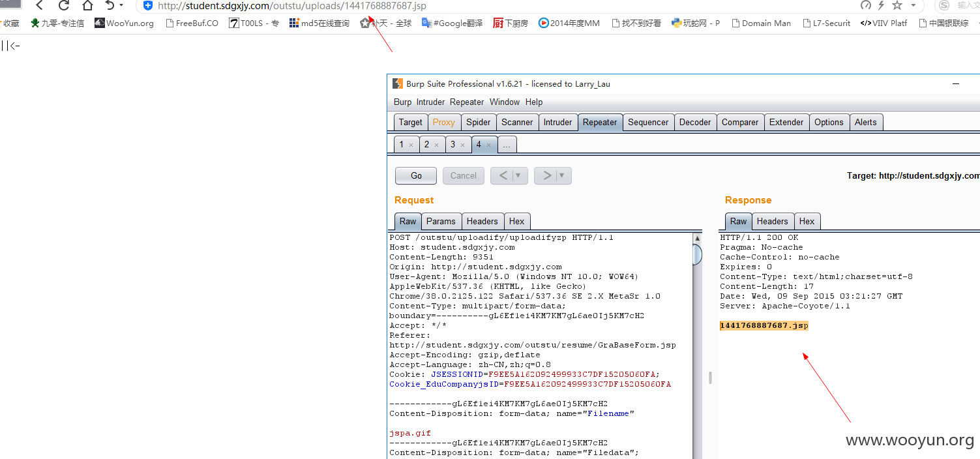Open the undo-close history dropdown arrow
The image size is (980, 459).
pyautogui.click(x=121, y=6)
